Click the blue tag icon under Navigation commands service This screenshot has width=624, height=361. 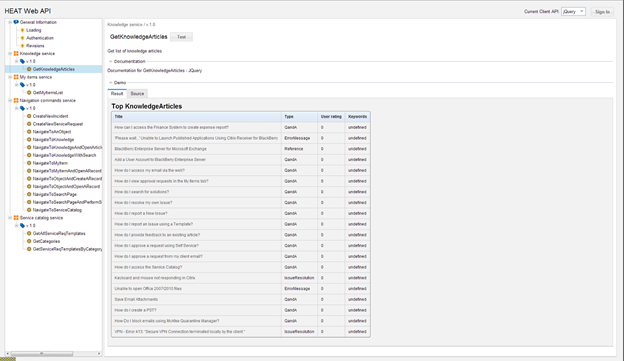pos(22,108)
